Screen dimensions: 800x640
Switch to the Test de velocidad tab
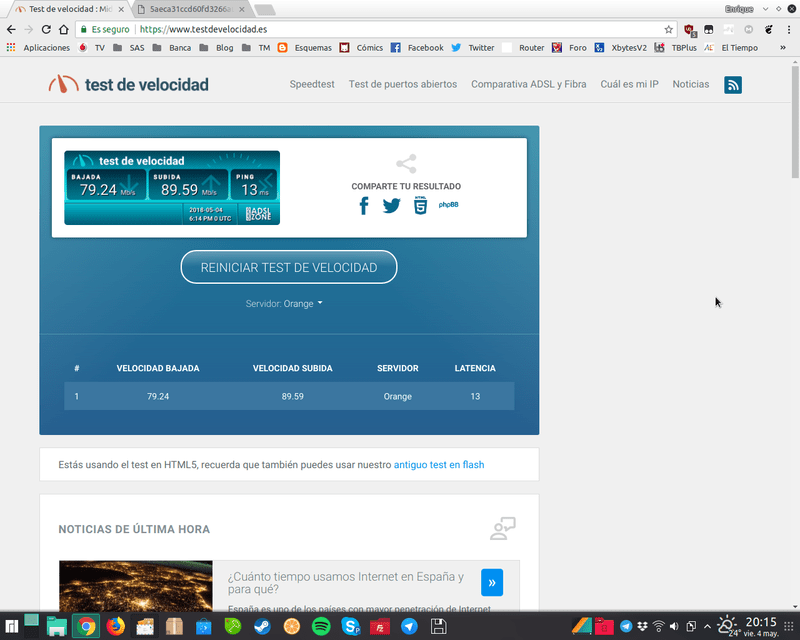(70, 9)
